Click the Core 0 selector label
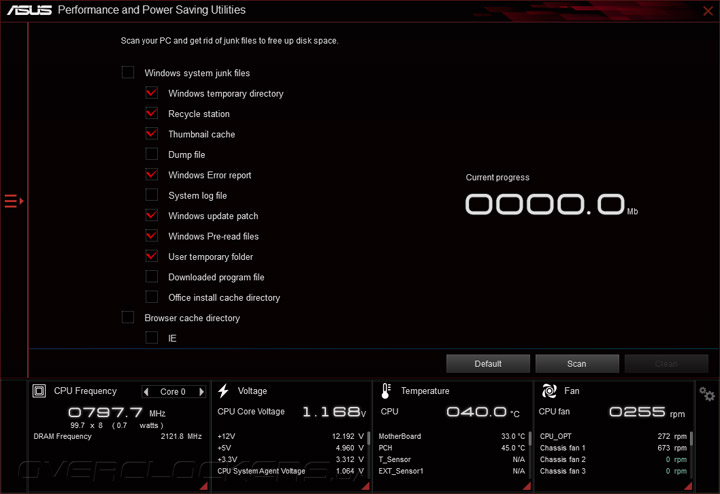The width and height of the screenshot is (720, 494). click(173, 392)
